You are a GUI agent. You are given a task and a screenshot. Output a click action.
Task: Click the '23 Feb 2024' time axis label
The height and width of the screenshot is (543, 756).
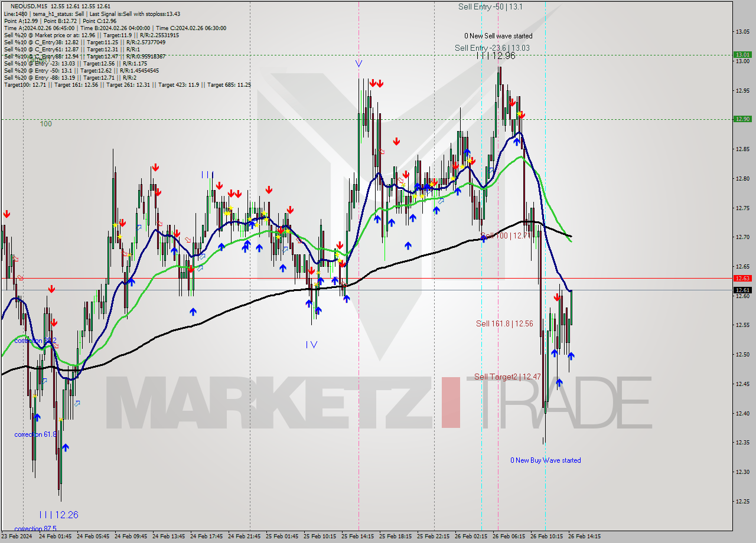pos(17,537)
